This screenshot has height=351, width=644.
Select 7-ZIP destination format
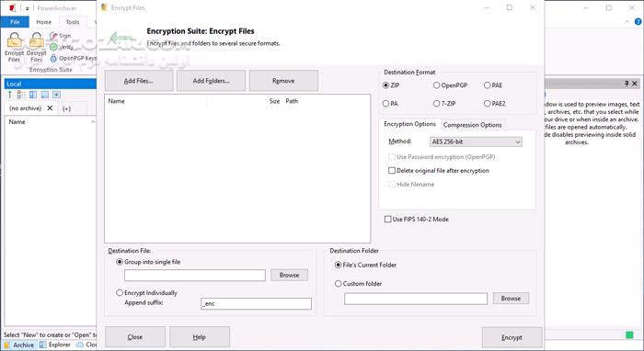pos(437,104)
